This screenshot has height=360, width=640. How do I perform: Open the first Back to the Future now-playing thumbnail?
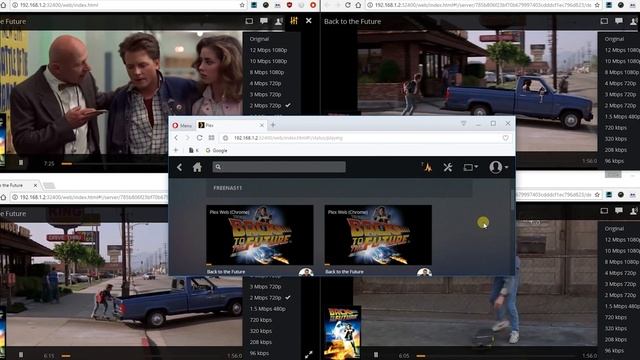click(260, 235)
